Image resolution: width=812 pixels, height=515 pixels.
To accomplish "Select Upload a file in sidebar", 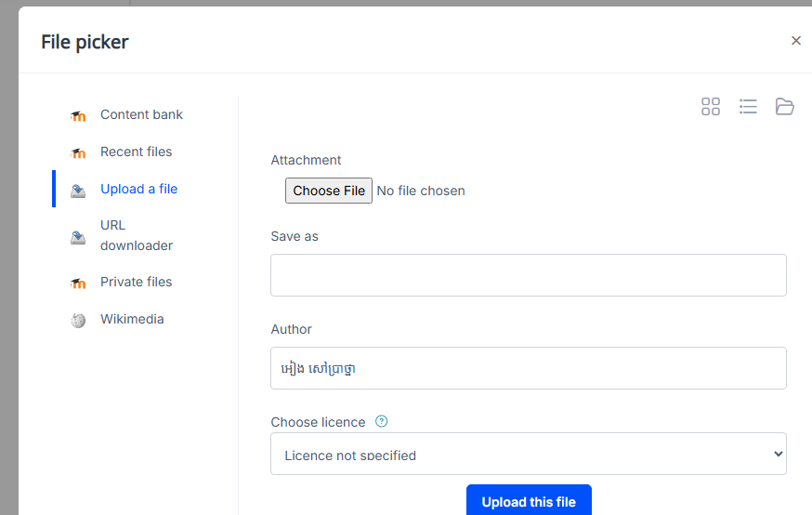I will coord(138,189).
